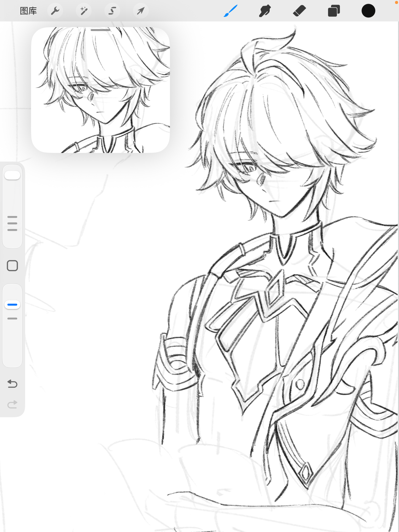The width and height of the screenshot is (399, 532).
Task: Click the gray notch below the opacity handle
Action: (12, 318)
